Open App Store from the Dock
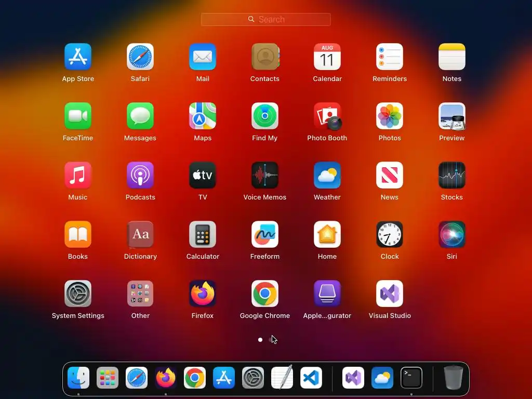The height and width of the screenshot is (399, 532). [x=224, y=378]
